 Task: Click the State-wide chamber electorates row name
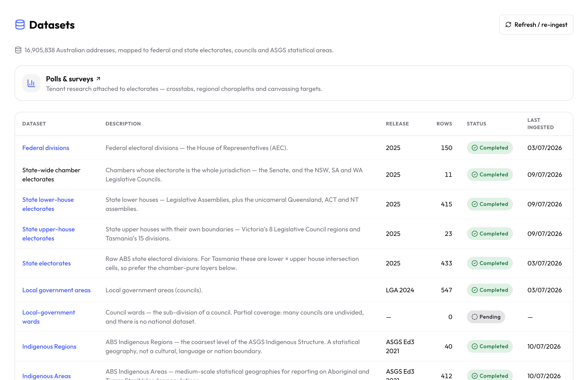(x=51, y=175)
